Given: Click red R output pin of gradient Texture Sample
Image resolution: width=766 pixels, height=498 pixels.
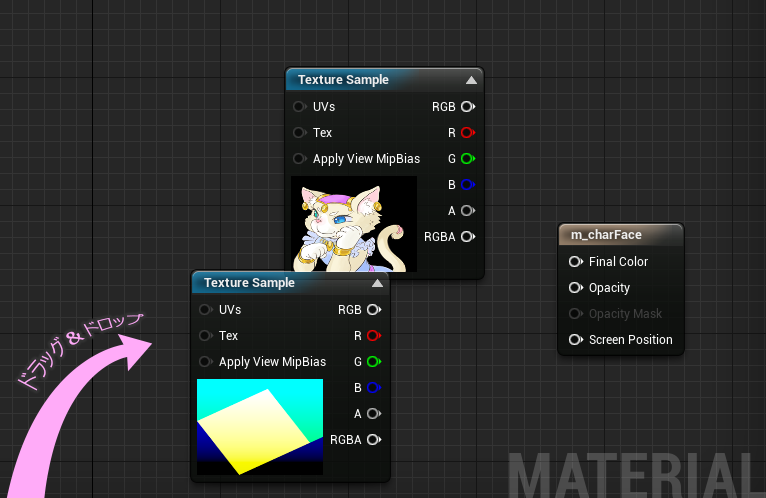Looking at the screenshot, I should [374, 336].
